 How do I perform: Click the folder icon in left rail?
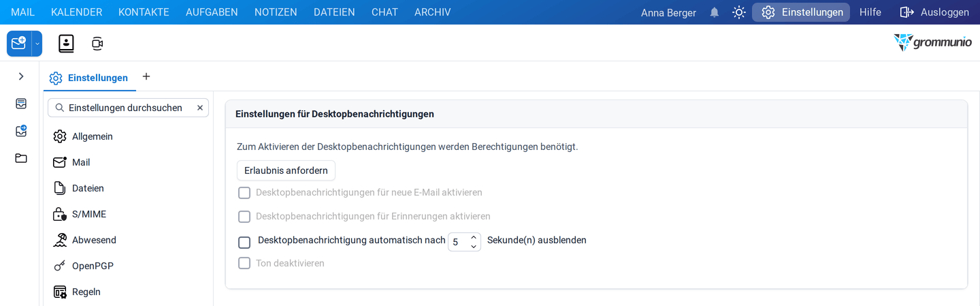[21, 158]
